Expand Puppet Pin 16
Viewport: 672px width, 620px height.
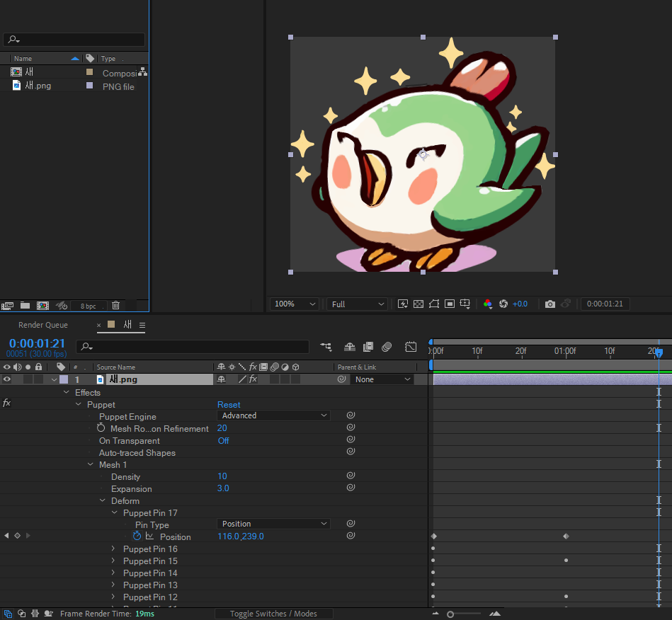pyautogui.click(x=113, y=549)
